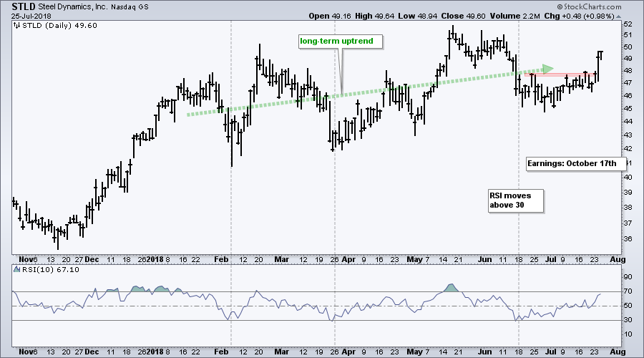Click the RSI moves above 30 annotation
Screen dimensions: 644x358
coord(515,200)
